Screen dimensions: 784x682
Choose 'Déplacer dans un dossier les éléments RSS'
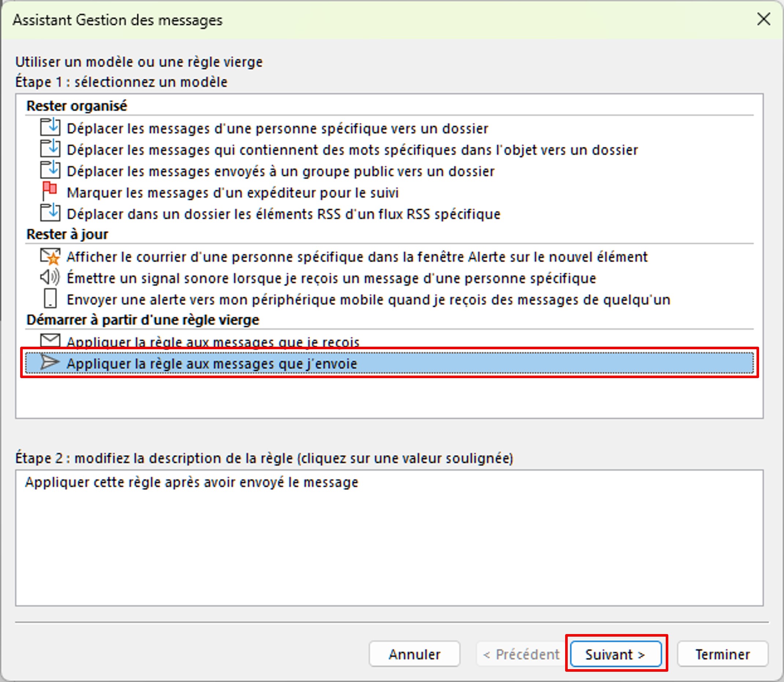283,214
